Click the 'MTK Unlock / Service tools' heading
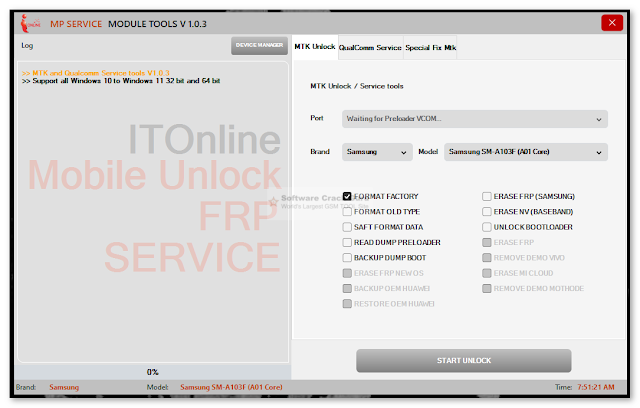The image size is (640, 408). coord(357,86)
